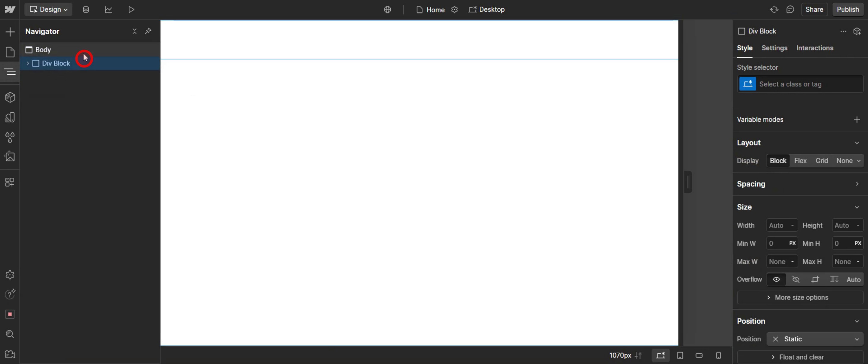Open the Assets image panel
868x364 pixels.
pos(10,157)
